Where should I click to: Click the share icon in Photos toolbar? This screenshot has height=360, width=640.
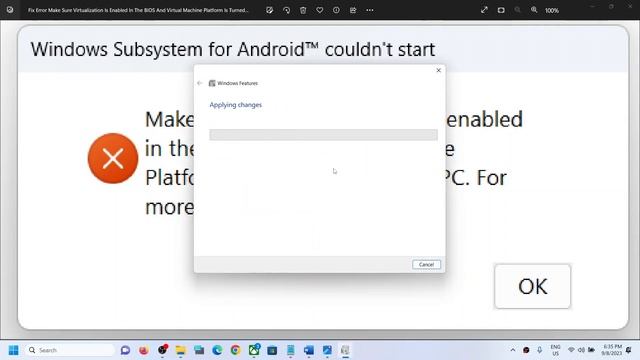(x=353, y=10)
